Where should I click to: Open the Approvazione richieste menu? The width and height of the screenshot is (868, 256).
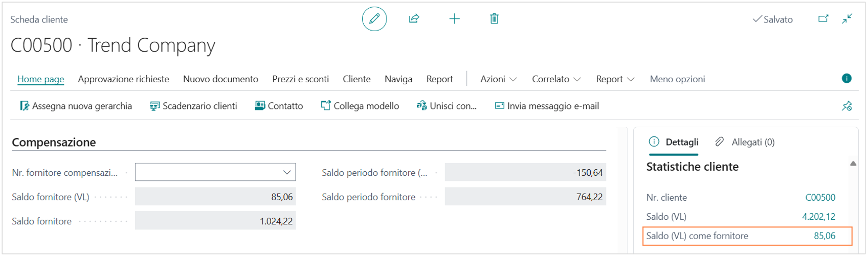point(123,79)
